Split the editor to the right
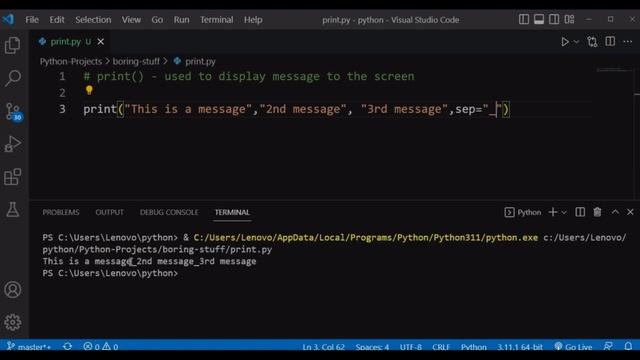The height and width of the screenshot is (360, 640). pyautogui.click(x=610, y=41)
